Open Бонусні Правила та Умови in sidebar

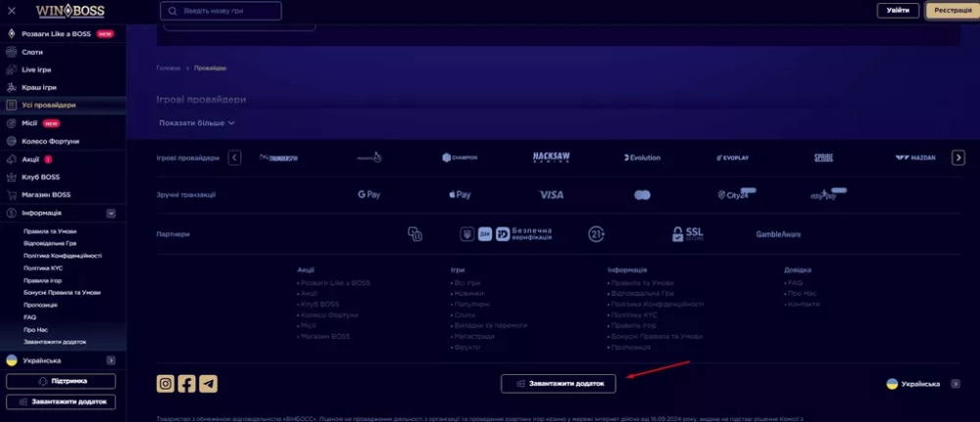coord(62,292)
